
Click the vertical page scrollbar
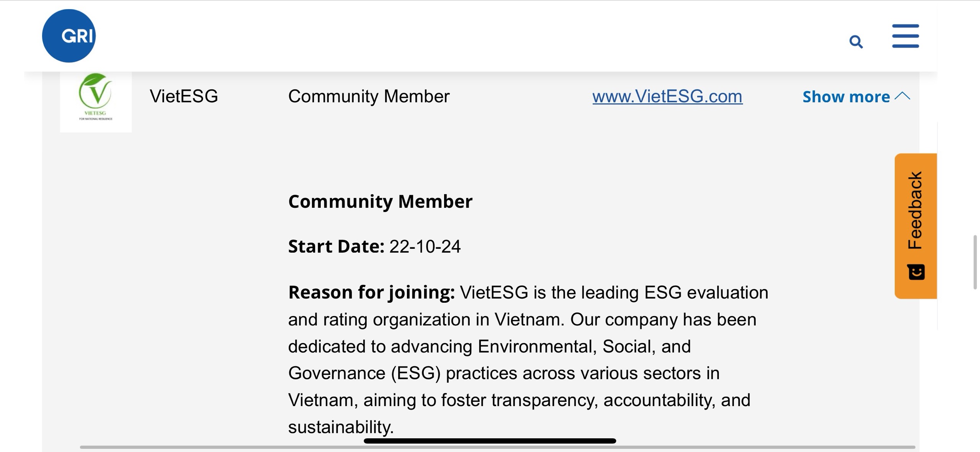click(975, 262)
